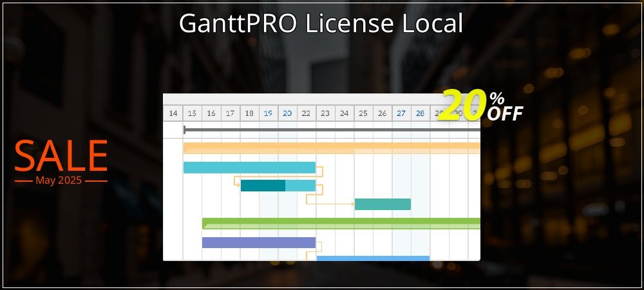Select blue date 27 in Gantt header
Viewport: 644px width, 290px height.
pyautogui.click(x=401, y=113)
